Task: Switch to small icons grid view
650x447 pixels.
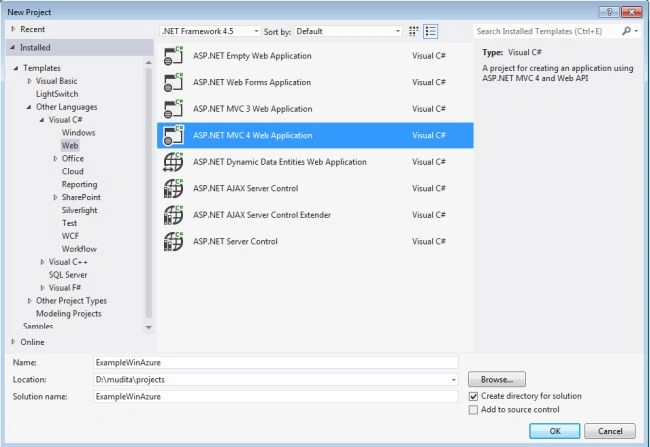Action: 414,32
